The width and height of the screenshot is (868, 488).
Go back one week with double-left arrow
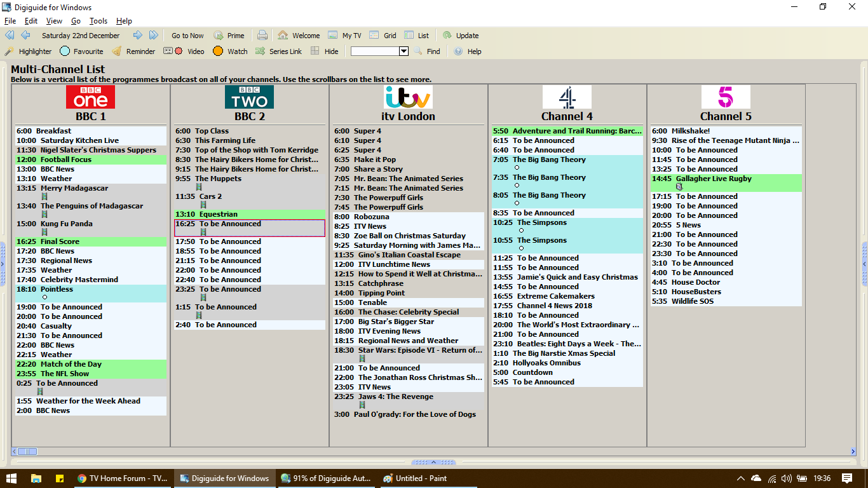pos(10,36)
